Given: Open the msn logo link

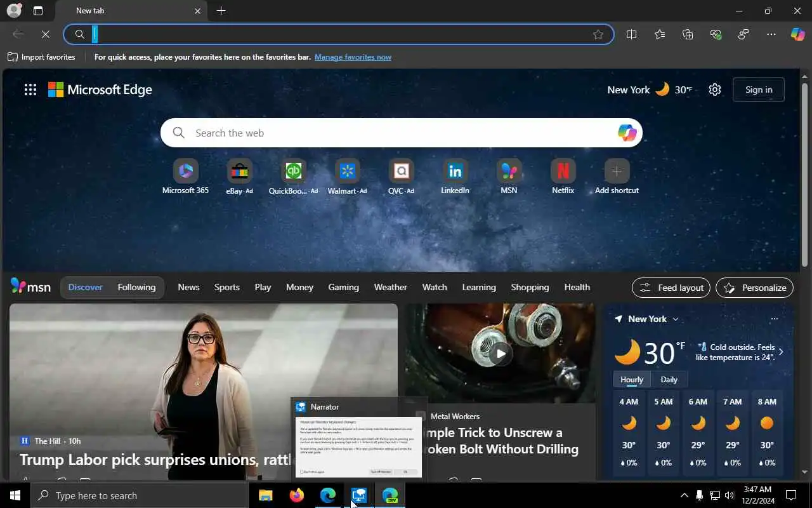Looking at the screenshot, I should (30, 286).
